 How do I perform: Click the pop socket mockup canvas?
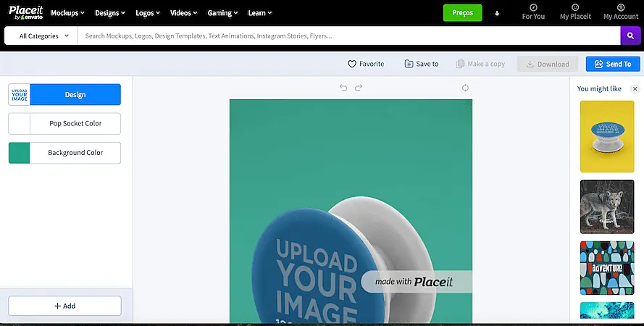(x=351, y=211)
